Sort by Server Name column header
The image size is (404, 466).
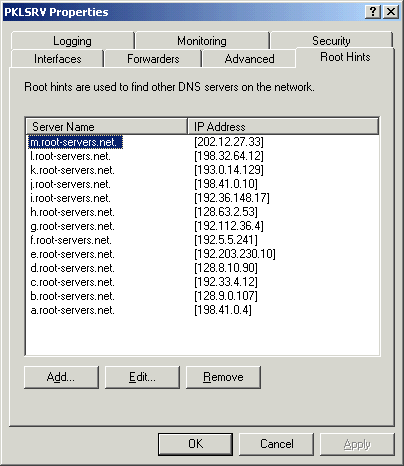107,127
